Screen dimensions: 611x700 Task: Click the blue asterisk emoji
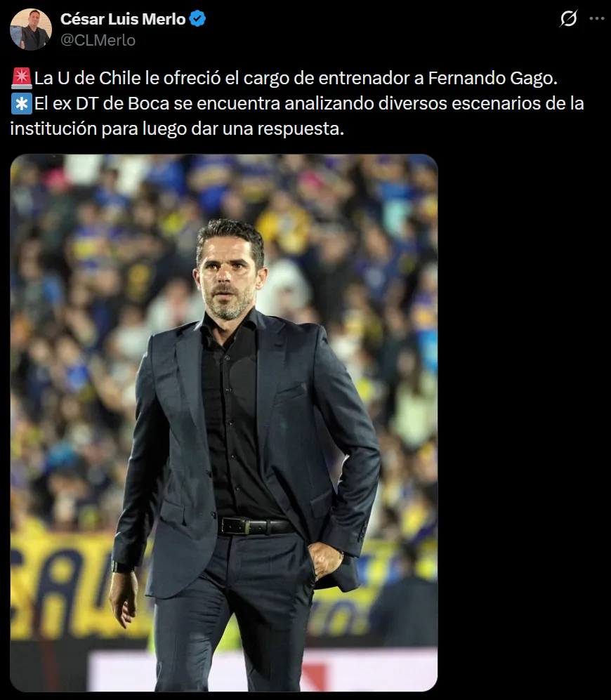[22, 104]
